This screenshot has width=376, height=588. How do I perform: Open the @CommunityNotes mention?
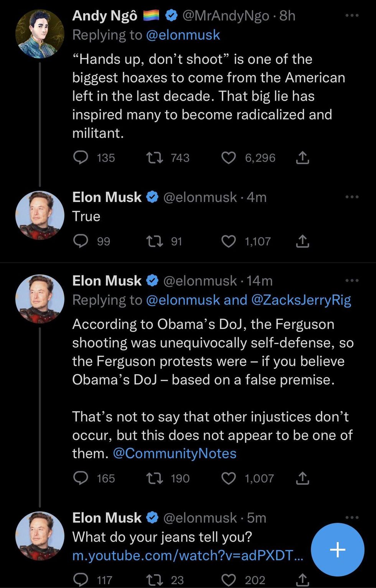coord(175,454)
